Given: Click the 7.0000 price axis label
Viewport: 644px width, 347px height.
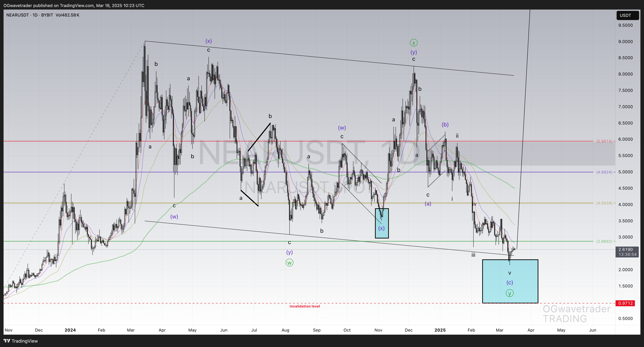Looking at the screenshot, I should tap(626, 107).
